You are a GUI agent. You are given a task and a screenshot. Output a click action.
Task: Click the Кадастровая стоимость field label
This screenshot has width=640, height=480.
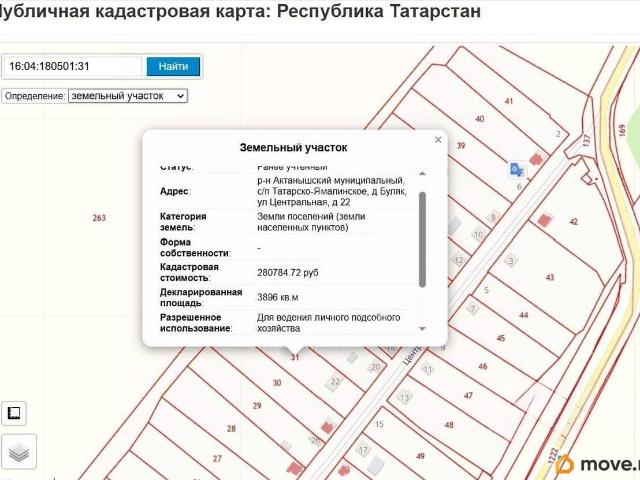pos(189,272)
